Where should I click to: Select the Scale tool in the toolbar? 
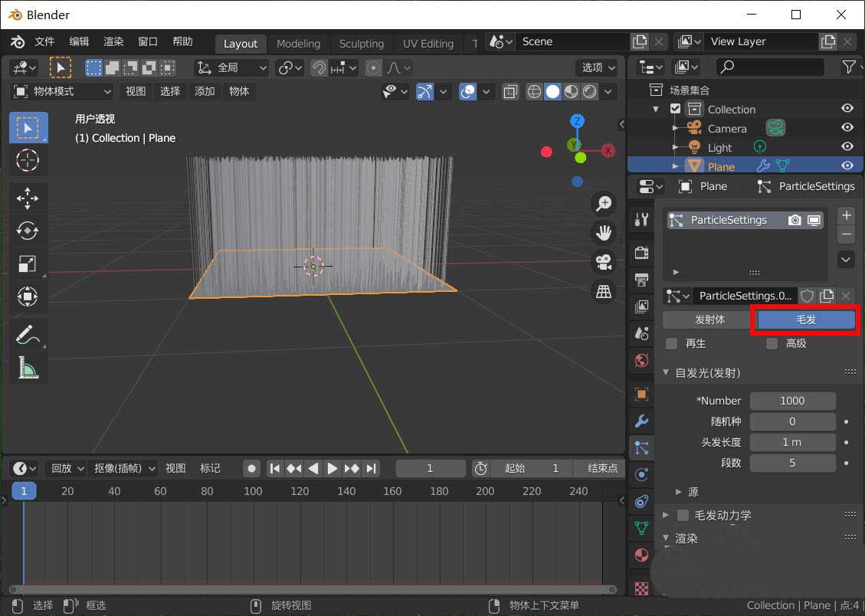[x=28, y=264]
